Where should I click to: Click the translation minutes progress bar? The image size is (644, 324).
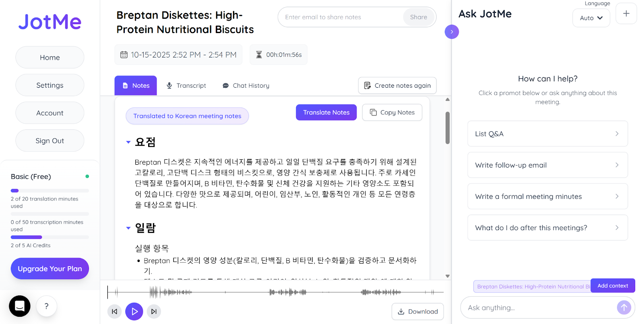point(50,191)
